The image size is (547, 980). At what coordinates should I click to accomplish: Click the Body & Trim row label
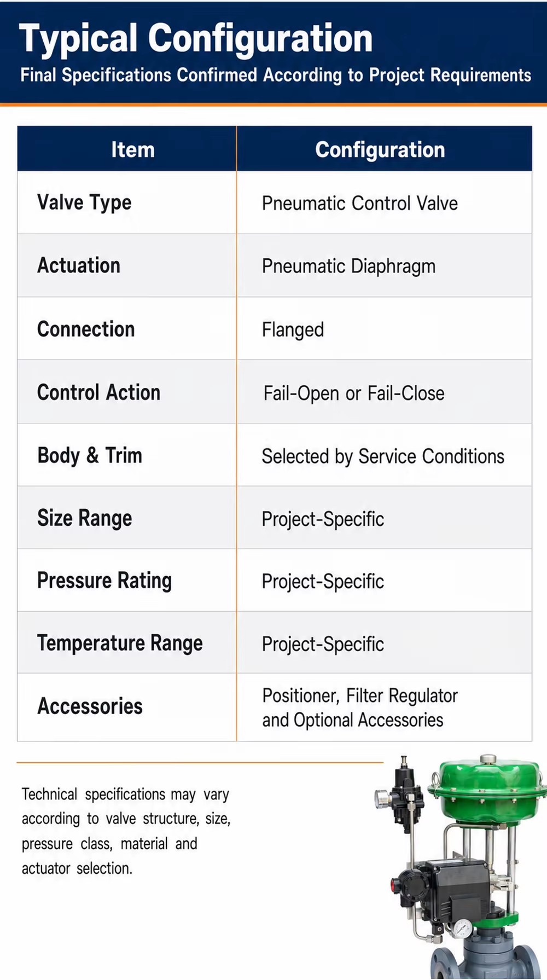pos(90,455)
